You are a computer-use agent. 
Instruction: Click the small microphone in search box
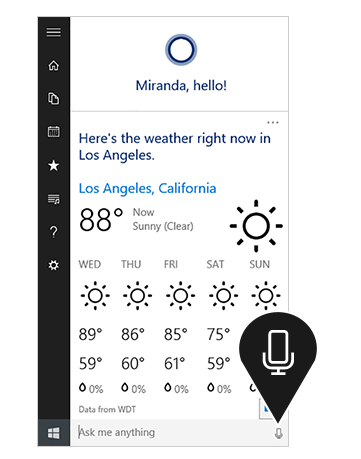tap(279, 433)
